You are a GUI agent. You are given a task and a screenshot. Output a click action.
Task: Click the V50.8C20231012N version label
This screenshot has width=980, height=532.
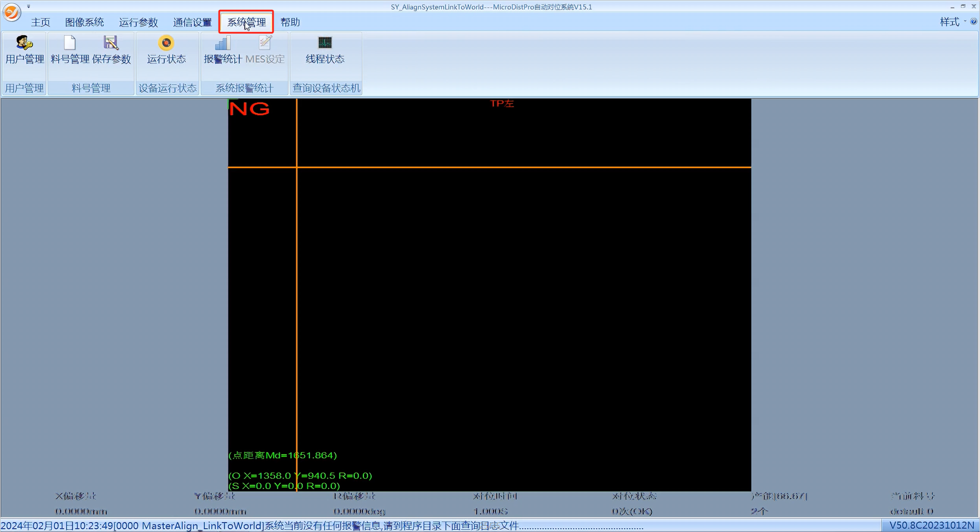[x=931, y=525]
